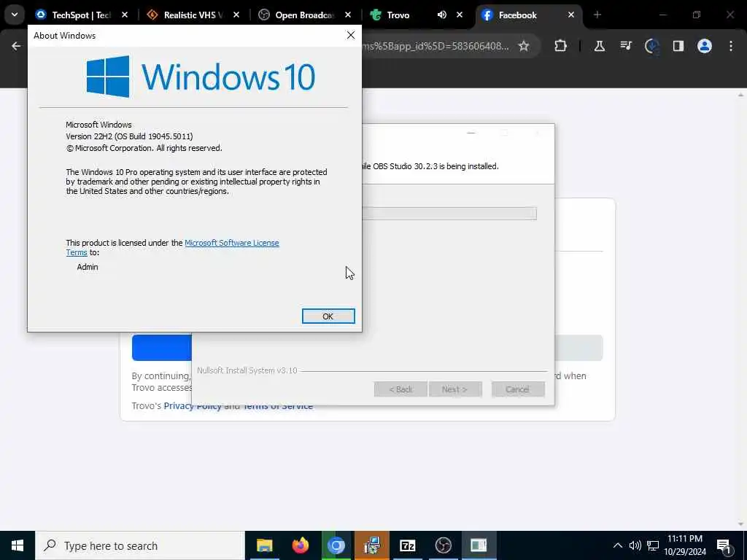The height and width of the screenshot is (560, 747).
Task: Close the Facebook tab
Action: [570, 15]
